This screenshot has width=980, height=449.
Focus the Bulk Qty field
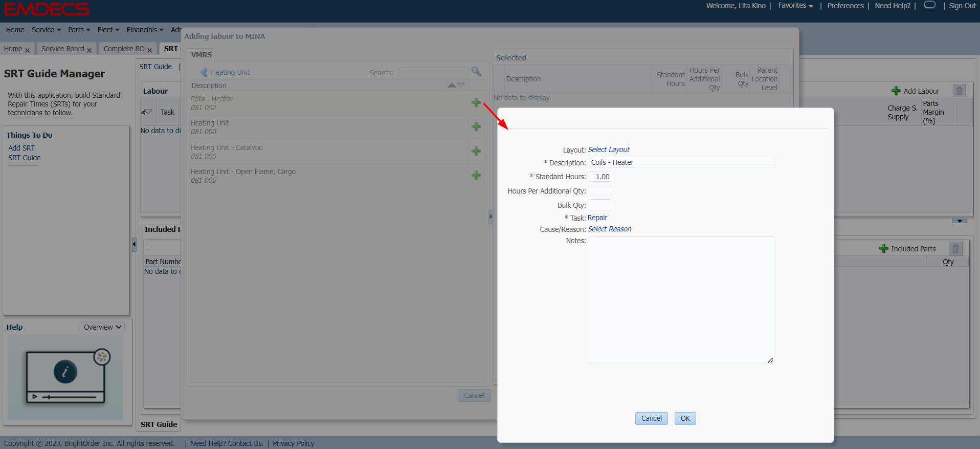tap(600, 205)
